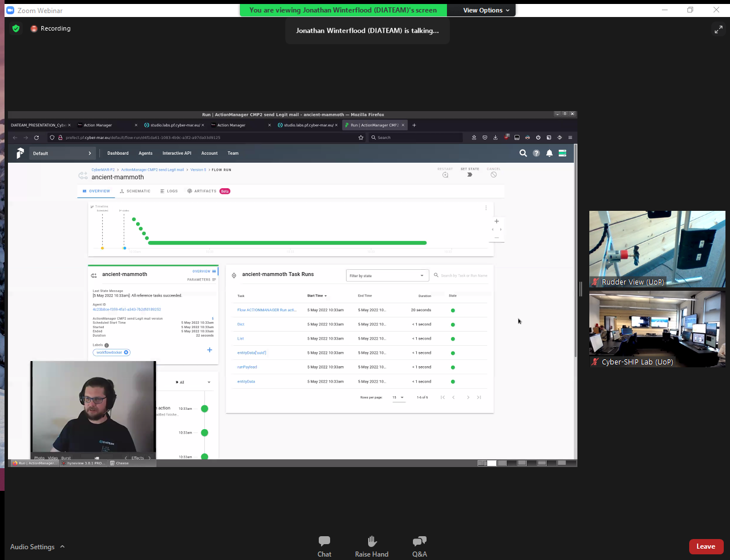Open the Flow ACTIONMANAGER Run task link
This screenshot has height=560, width=730.
(x=267, y=310)
